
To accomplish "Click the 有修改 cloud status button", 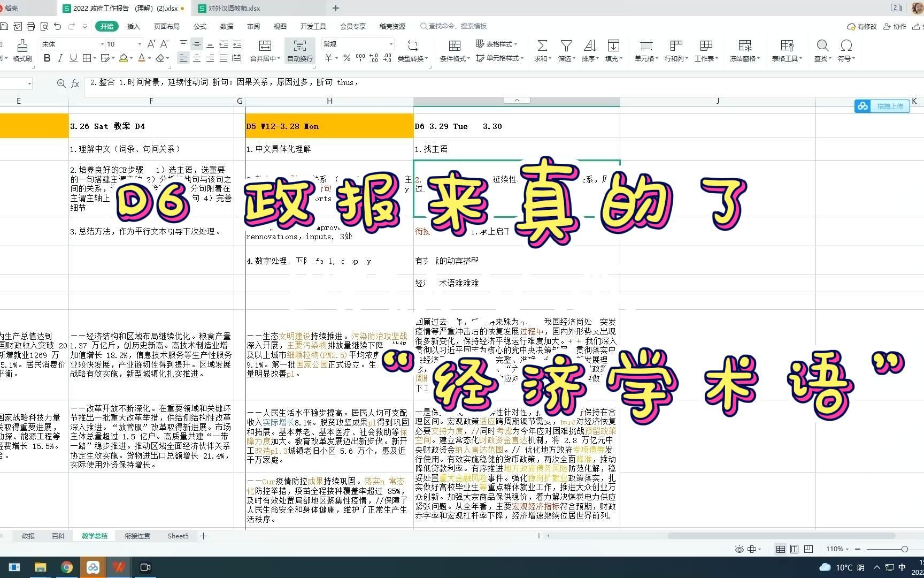I will coord(861,26).
